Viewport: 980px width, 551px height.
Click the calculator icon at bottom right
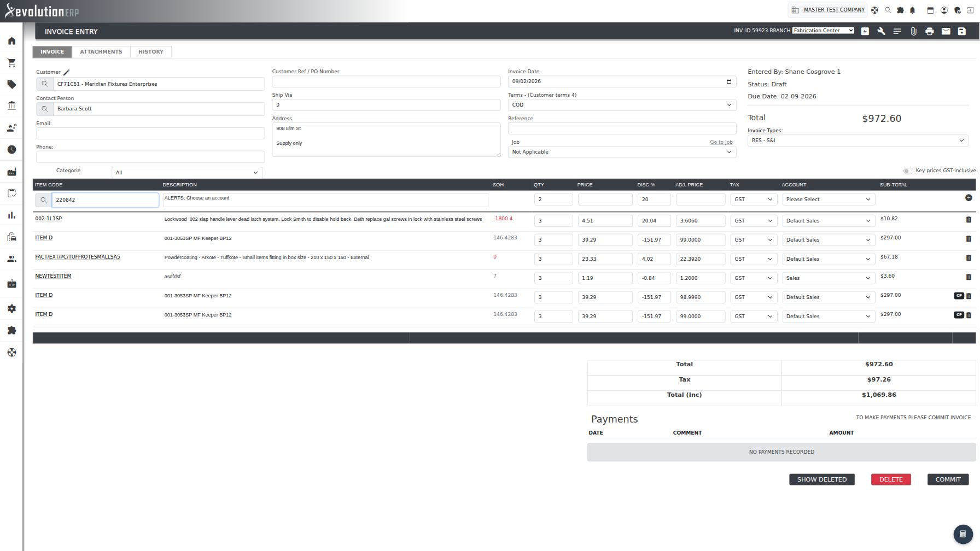[x=963, y=534]
